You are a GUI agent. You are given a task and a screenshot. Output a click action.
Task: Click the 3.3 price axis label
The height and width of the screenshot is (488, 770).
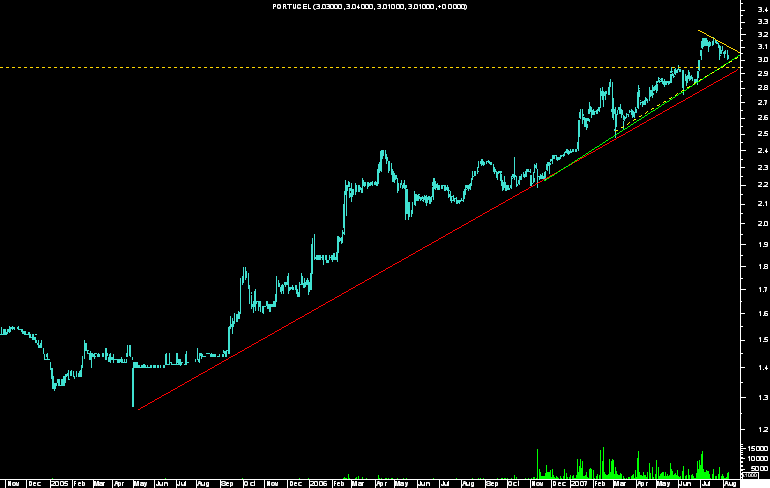click(763, 22)
